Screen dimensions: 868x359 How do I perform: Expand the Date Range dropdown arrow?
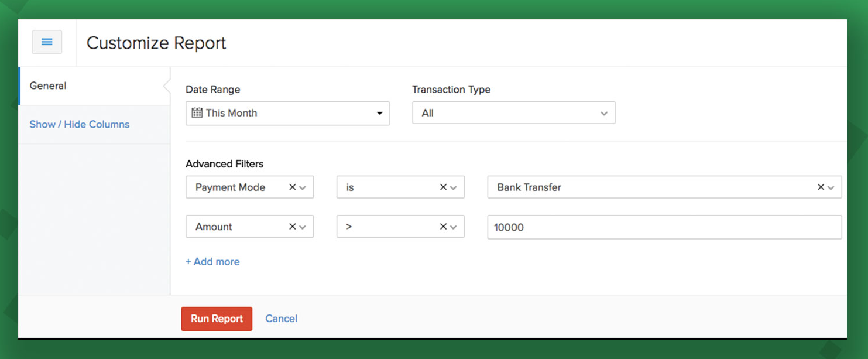click(379, 114)
